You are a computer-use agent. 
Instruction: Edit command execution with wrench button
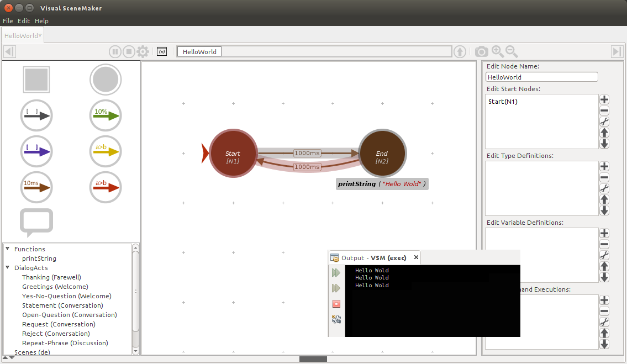(604, 323)
